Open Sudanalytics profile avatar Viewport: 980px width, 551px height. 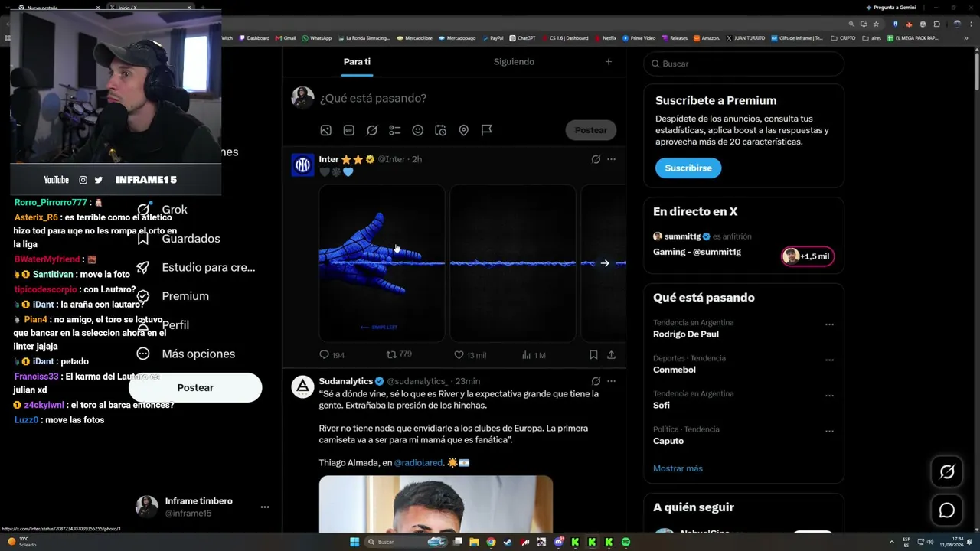tap(302, 387)
